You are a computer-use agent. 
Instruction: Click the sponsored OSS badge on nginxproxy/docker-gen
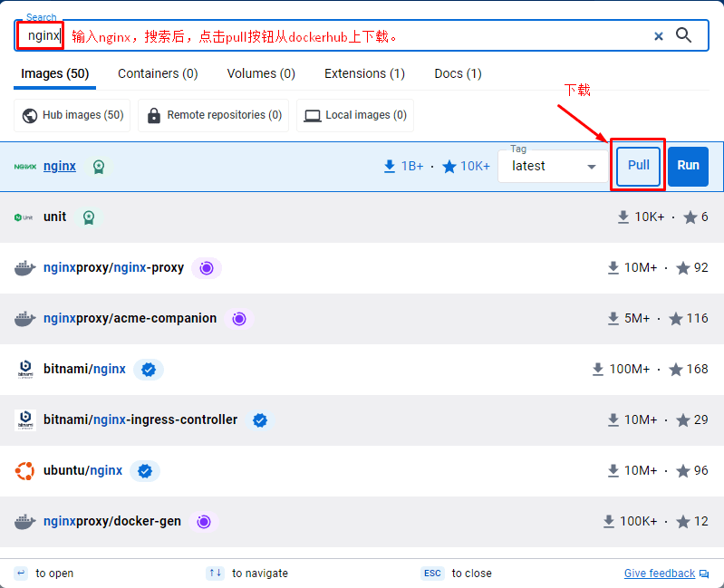tap(204, 522)
